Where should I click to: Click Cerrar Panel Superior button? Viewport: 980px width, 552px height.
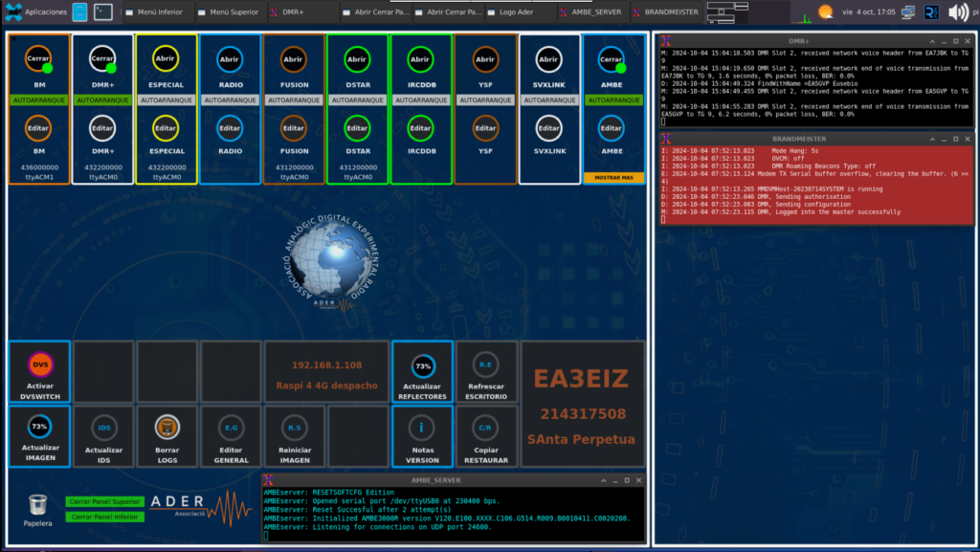[x=105, y=501]
